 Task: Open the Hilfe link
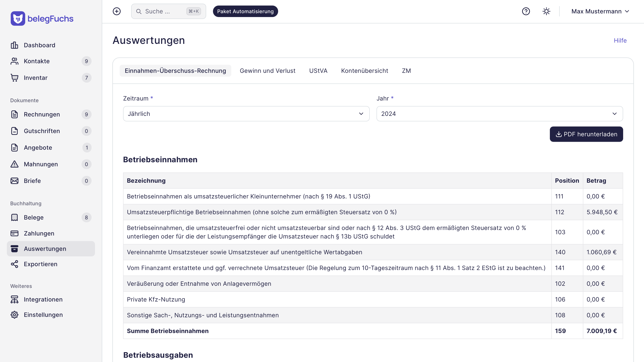[620, 40]
